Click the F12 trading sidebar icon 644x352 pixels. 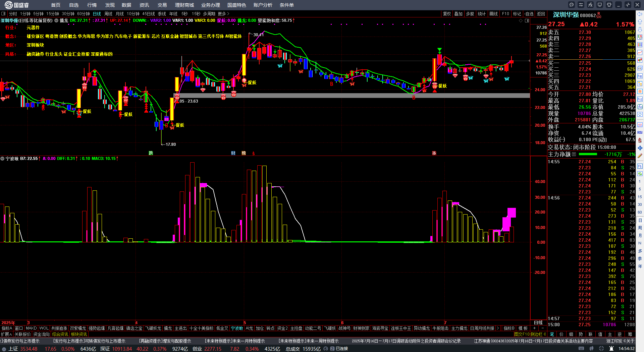[x=640, y=99]
